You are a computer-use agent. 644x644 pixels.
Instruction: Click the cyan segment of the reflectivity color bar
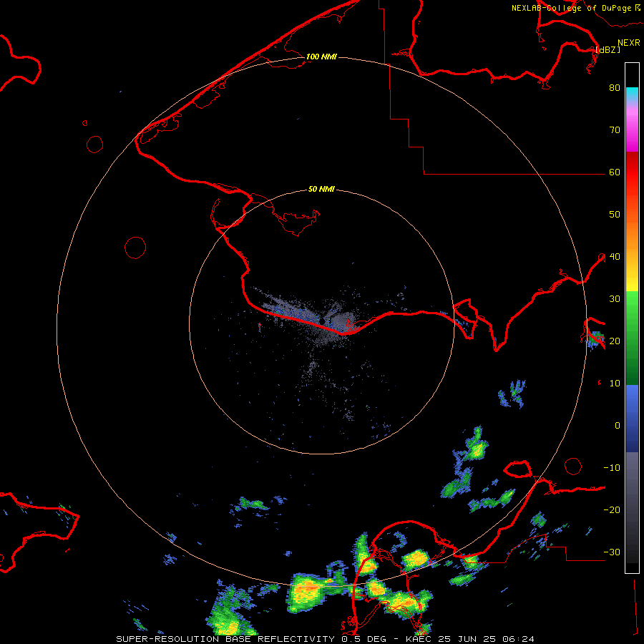tap(632, 94)
